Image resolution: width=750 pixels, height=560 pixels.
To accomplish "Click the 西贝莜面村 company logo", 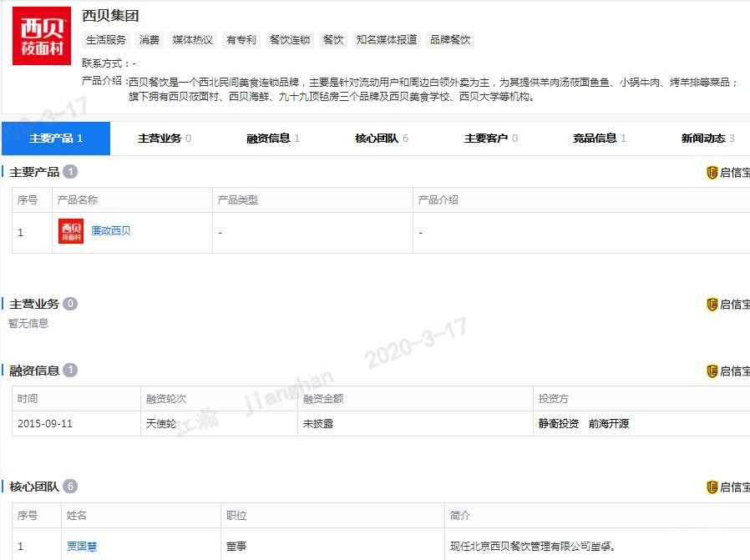I will 42,36.
